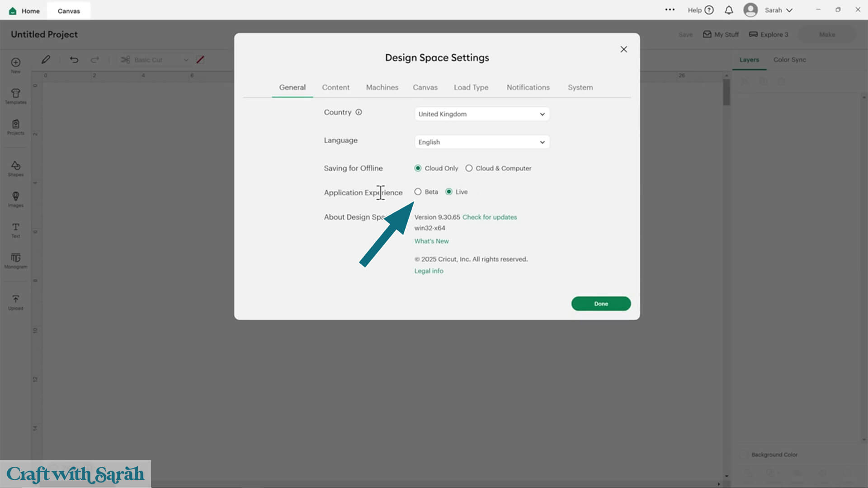Select Cloud & Computer saving option
Screen dimensions: 868x488
click(469, 168)
